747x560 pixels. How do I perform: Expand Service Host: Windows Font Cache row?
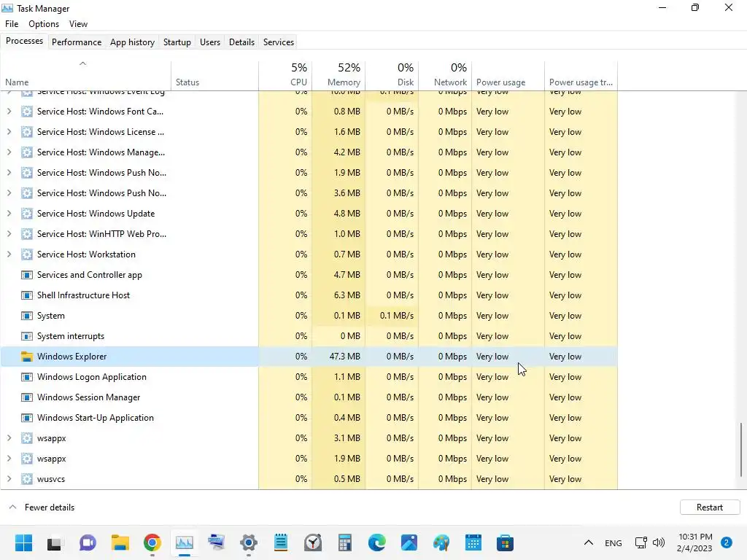9,112
